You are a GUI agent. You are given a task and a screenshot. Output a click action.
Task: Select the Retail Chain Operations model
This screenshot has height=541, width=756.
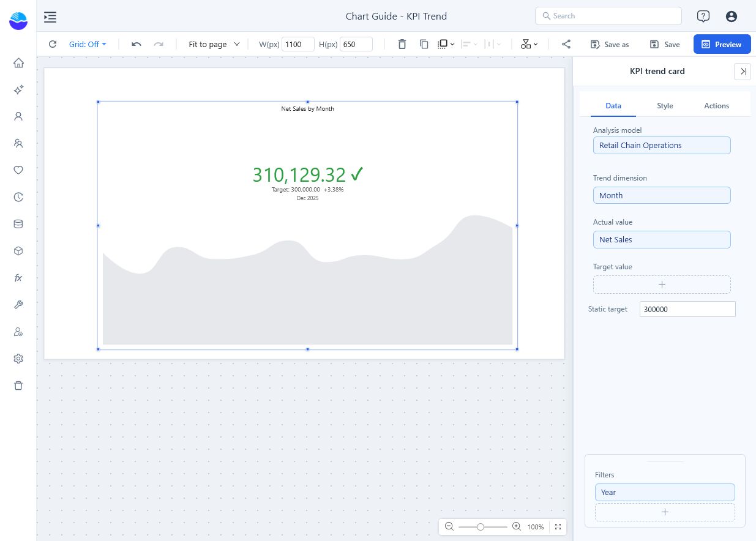[662, 146]
